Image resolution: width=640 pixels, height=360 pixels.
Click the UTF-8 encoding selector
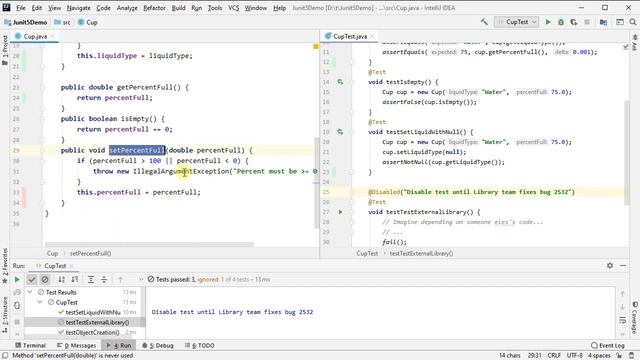pyautogui.click(x=575, y=356)
